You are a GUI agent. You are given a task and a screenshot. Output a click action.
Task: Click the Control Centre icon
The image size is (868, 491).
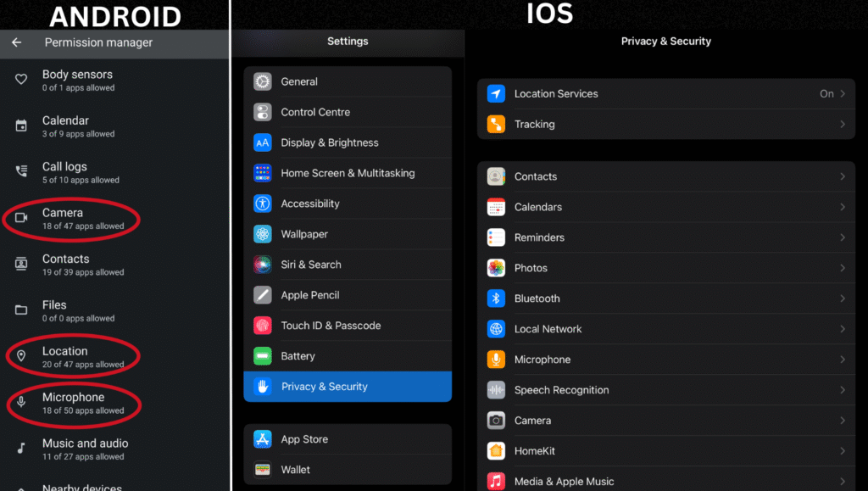pos(263,112)
